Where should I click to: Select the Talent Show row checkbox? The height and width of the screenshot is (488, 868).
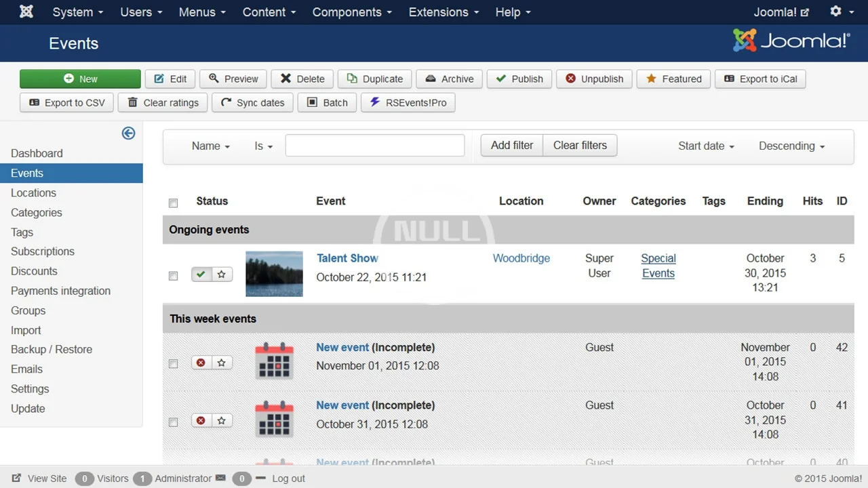[x=173, y=276]
